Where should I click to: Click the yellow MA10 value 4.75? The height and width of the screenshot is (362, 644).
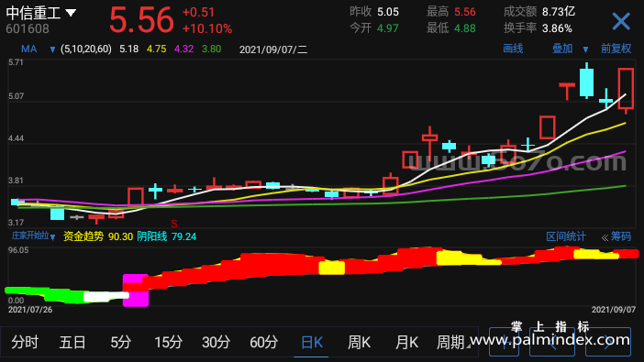point(157,49)
